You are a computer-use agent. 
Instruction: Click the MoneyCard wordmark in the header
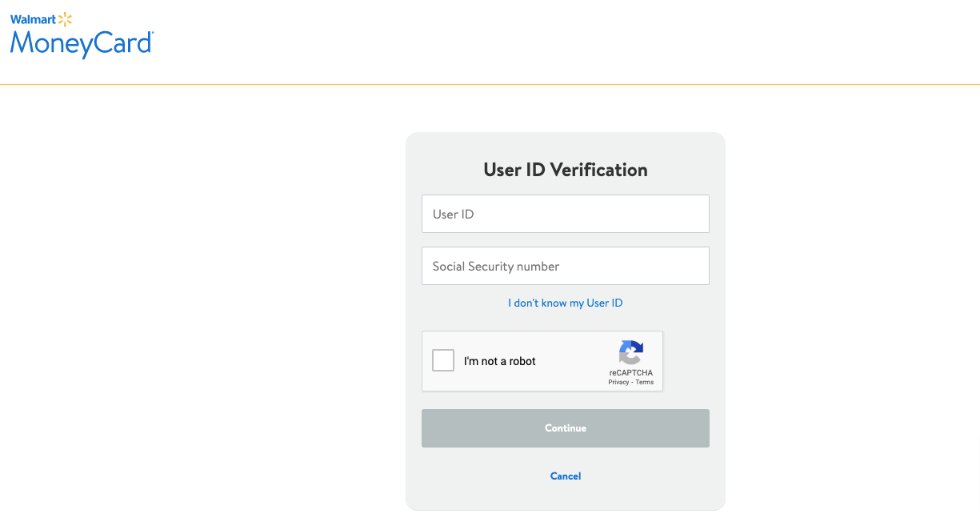[80, 43]
